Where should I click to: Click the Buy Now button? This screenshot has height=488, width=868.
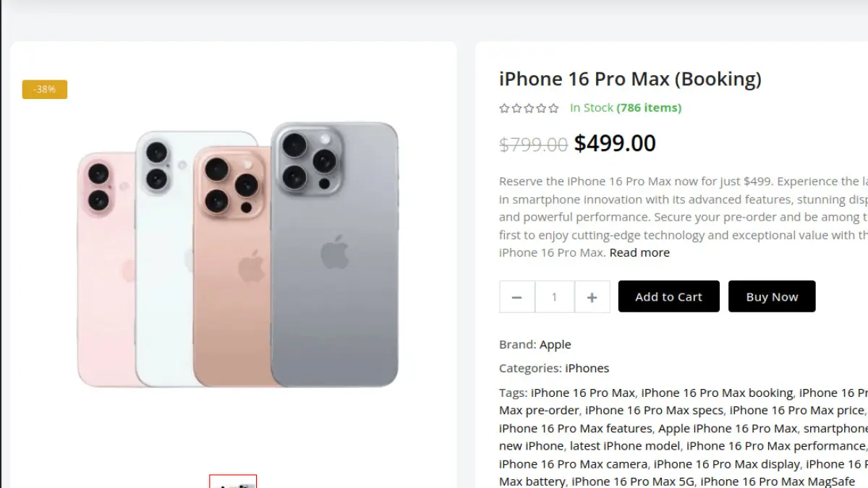[772, 296]
